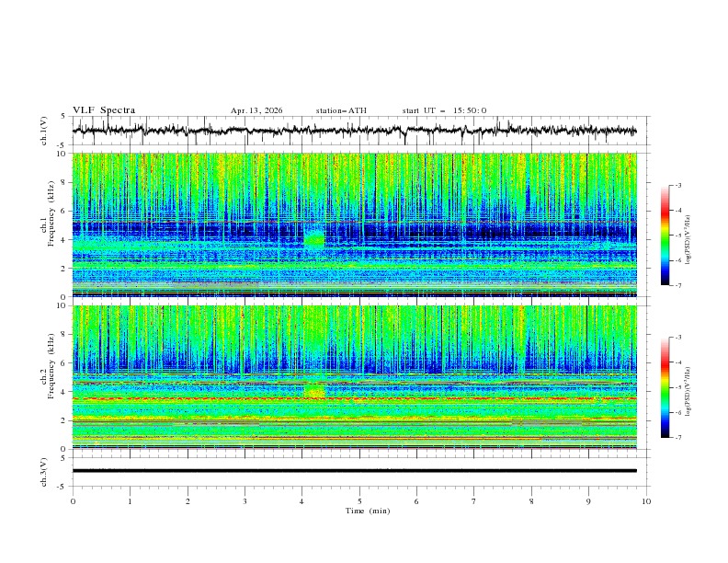This screenshot has height=563, width=728.
Task: Click the "-7" value on the lower color bar
Action: click(678, 437)
